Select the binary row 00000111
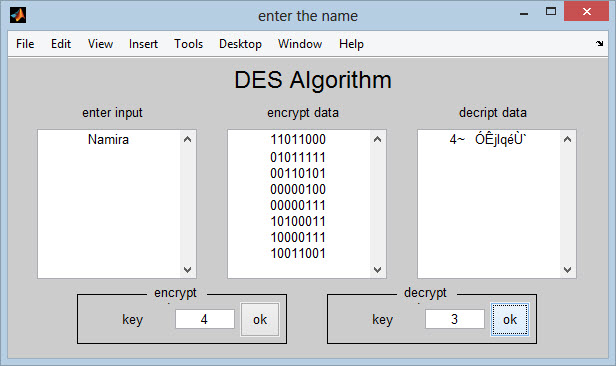The height and width of the screenshot is (366, 616). point(298,205)
